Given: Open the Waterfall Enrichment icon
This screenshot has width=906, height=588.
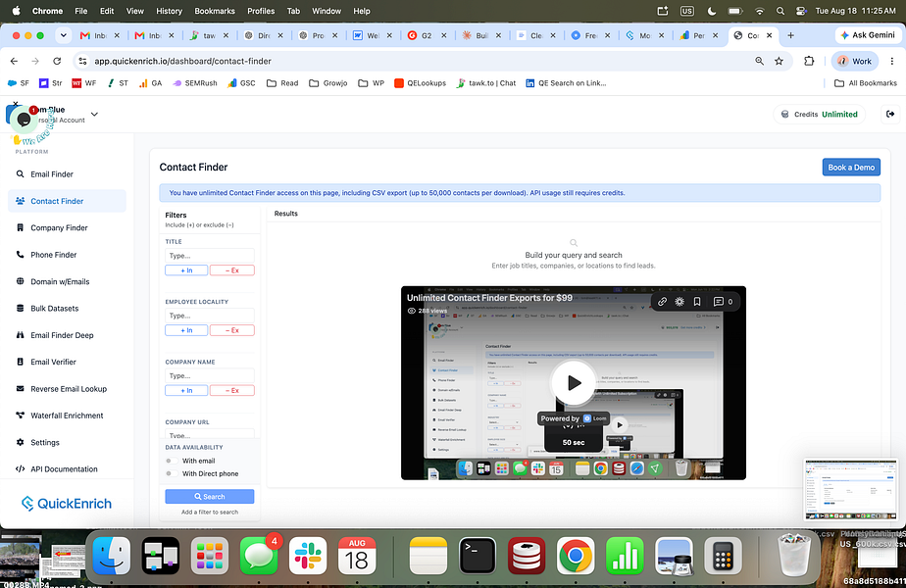Looking at the screenshot, I should click(21, 416).
